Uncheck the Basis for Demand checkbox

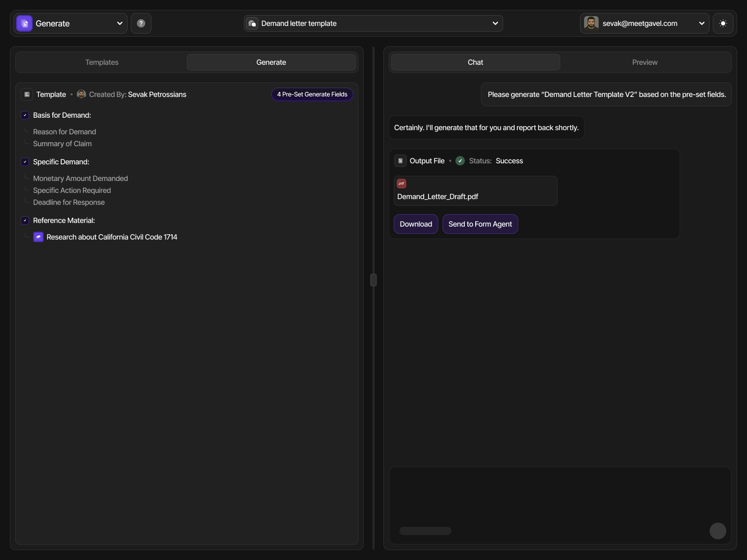[24, 115]
